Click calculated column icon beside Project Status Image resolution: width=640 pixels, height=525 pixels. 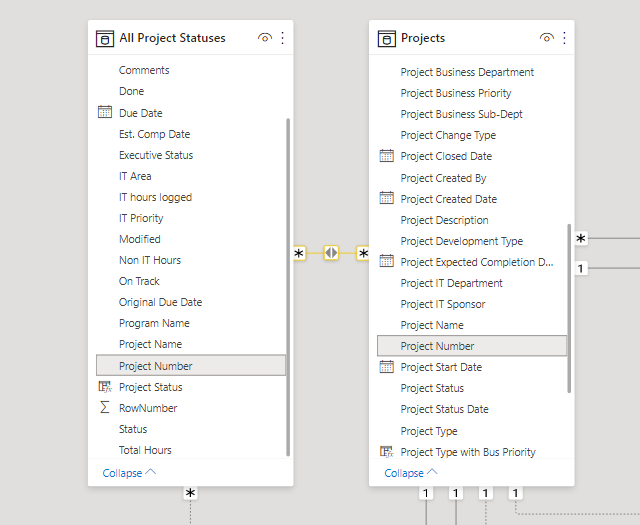pyautogui.click(x=105, y=387)
